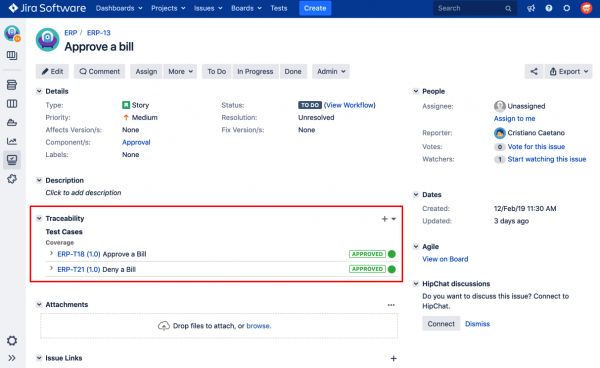Add an issue link with plus icon
The image size is (600, 368).
[393, 358]
